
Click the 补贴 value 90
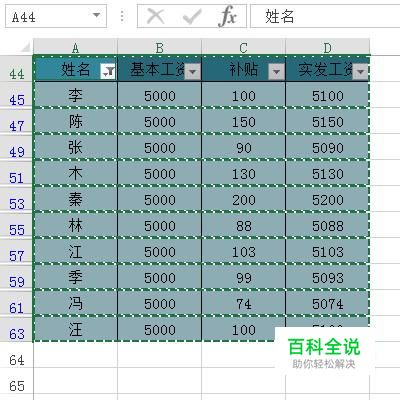pos(244,147)
